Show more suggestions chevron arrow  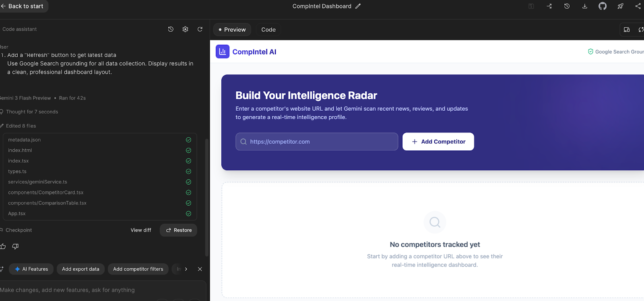click(x=186, y=269)
